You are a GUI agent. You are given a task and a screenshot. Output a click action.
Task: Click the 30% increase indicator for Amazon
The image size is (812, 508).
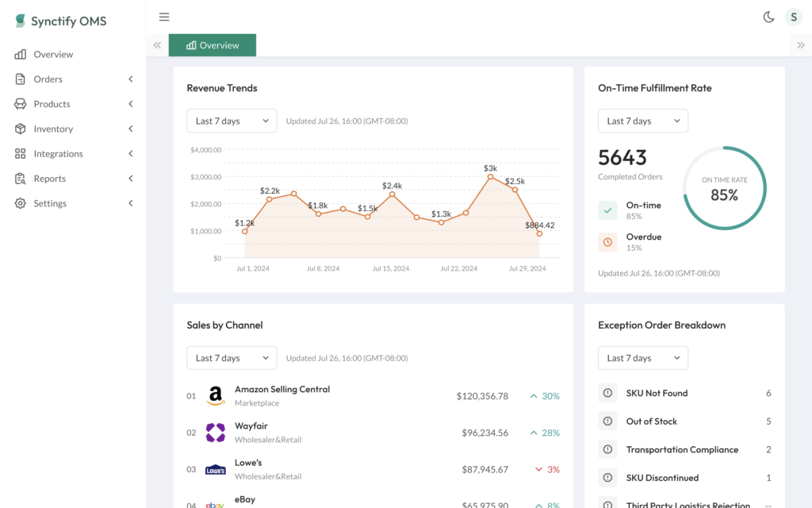coord(545,396)
